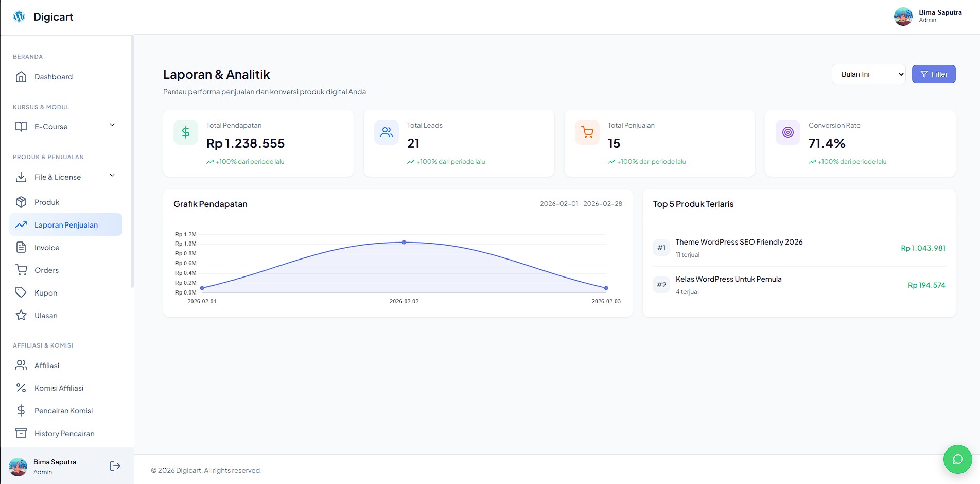Viewport: 980px width, 484px height.
Task: Click the WordPress logo beside Digicart
Action: pyautogui.click(x=19, y=16)
